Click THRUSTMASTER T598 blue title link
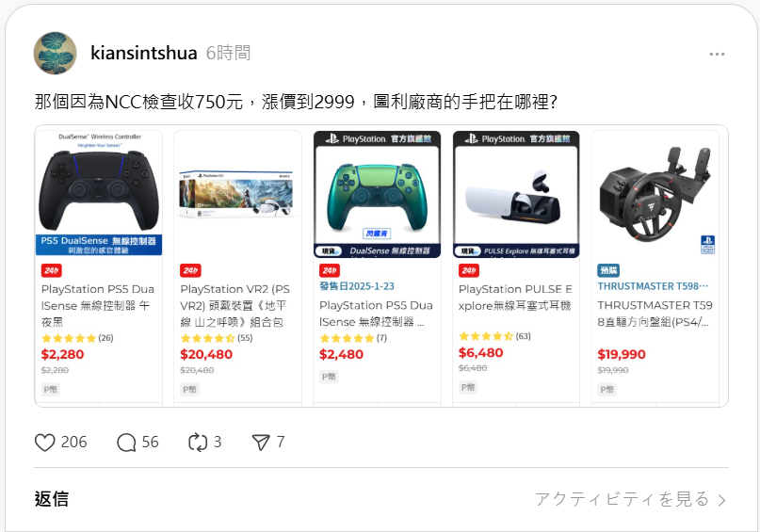Image resolution: width=760 pixels, height=532 pixels. pyautogui.click(x=653, y=286)
